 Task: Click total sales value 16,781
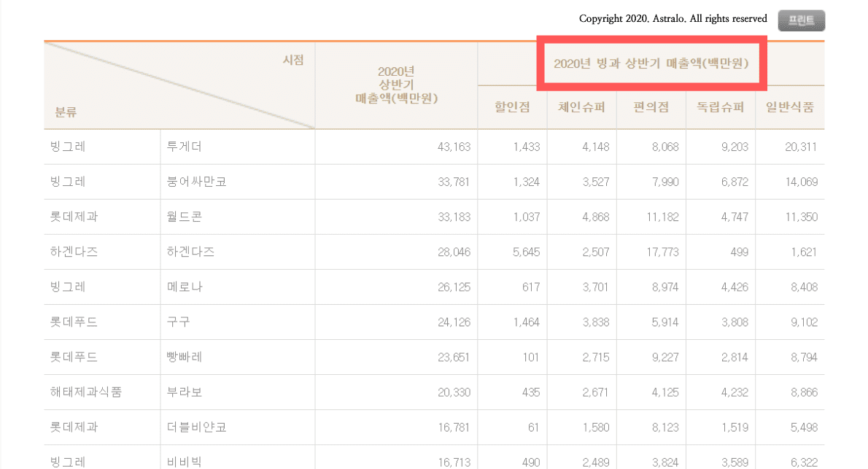[454, 427]
